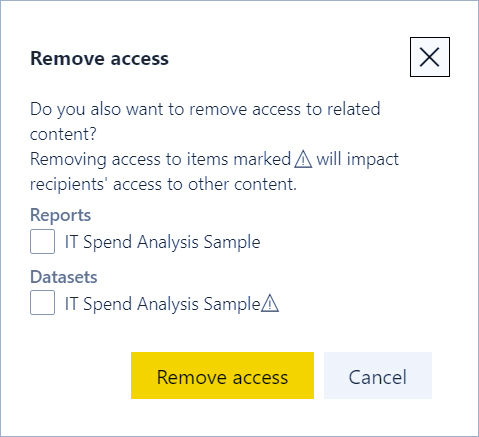Select the report label IT Spend Analysis Sample
Viewport: 479px width, 437px height.
pos(162,242)
